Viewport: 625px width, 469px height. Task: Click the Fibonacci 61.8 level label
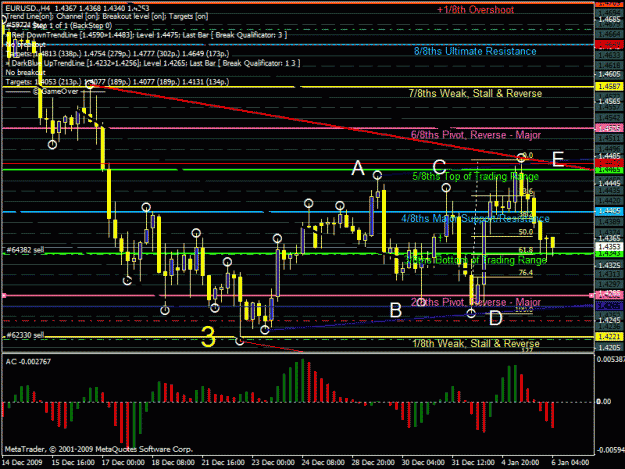click(x=525, y=250)
